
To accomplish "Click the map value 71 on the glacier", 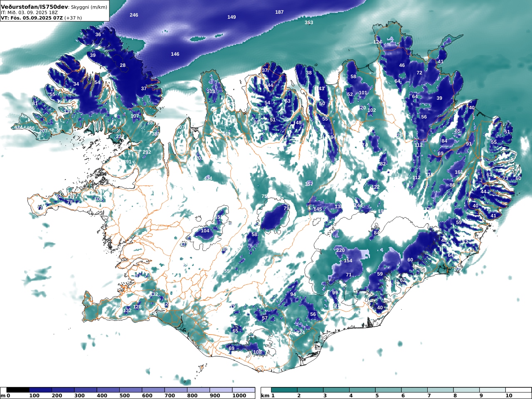I will (x=349, y=275).
